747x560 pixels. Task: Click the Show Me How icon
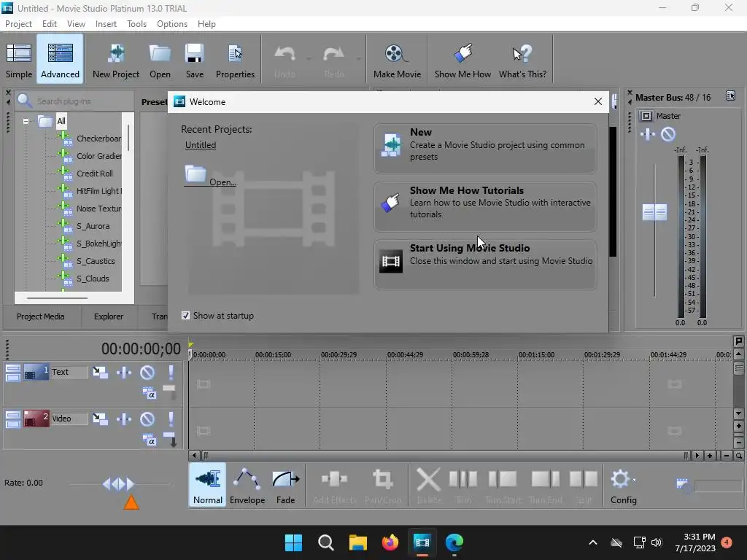point(462,60)
